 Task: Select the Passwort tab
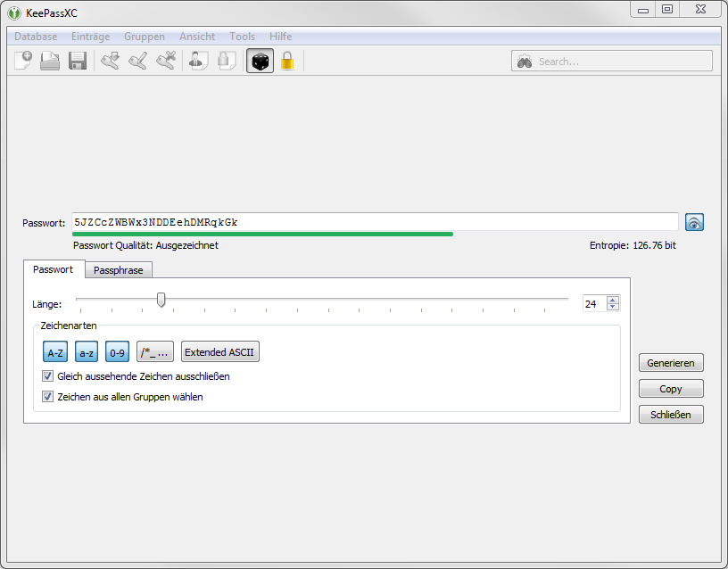pyautogui.click(x=54, y=269)
